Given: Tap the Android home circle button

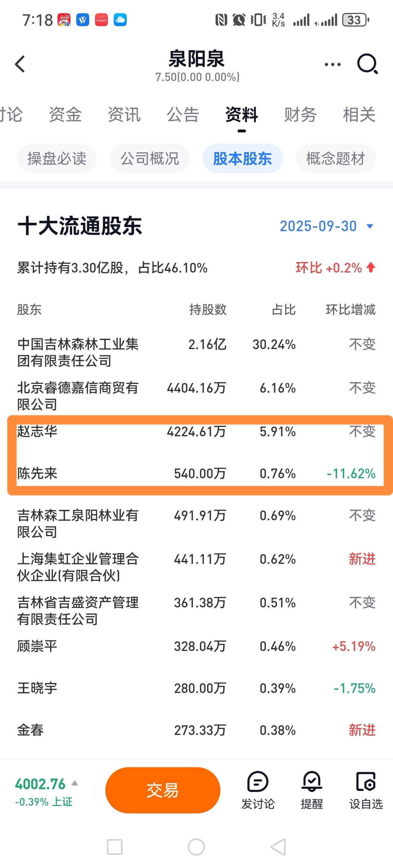Looking at the screenshot, I should tap(196, 847).
